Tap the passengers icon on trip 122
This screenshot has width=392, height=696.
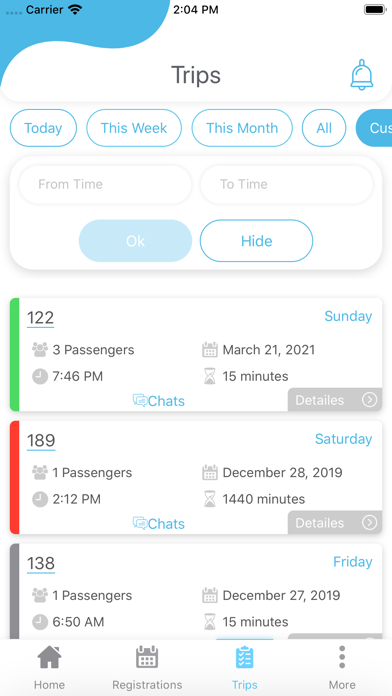pyautogui.click(x=40, y=350)
